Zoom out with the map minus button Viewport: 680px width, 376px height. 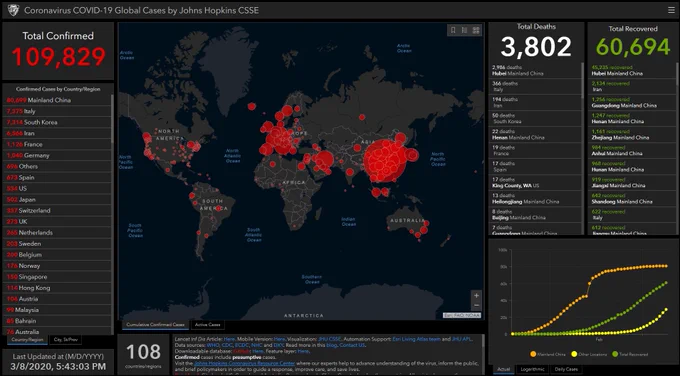pos(476,305)
